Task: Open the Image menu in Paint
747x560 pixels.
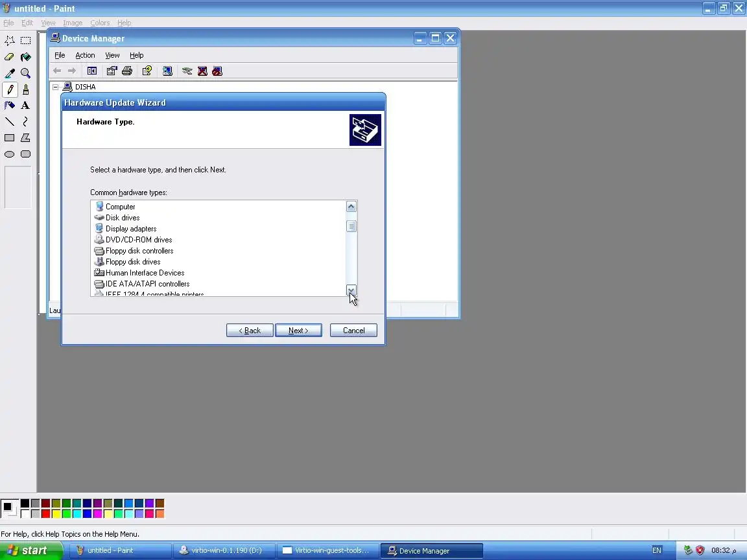Action: point(73,23)
